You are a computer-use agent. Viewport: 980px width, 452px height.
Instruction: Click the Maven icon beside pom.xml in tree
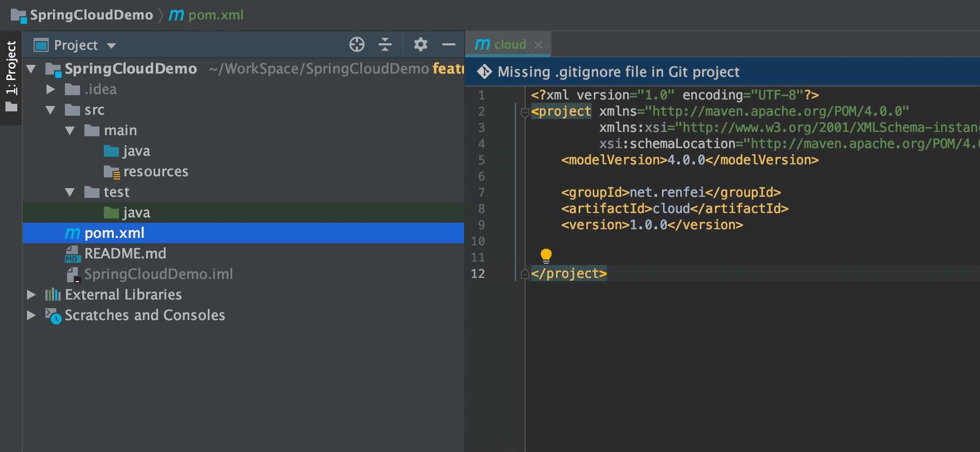point(72,233)
